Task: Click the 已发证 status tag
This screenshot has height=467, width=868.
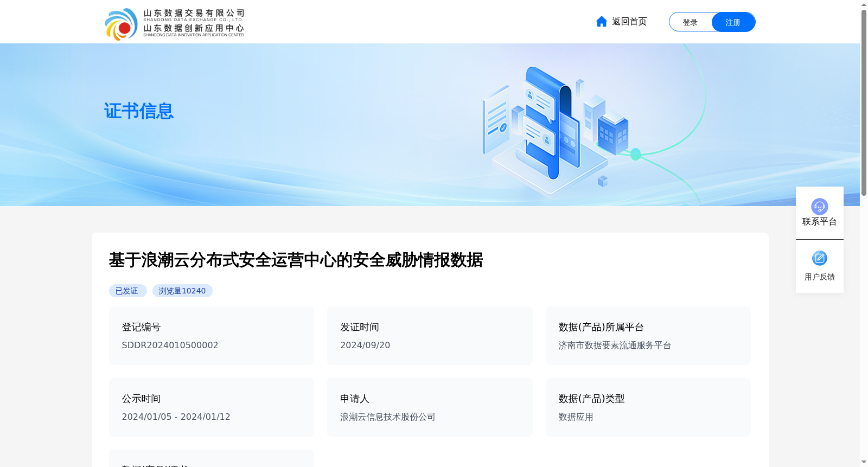Action: [127, 291]
